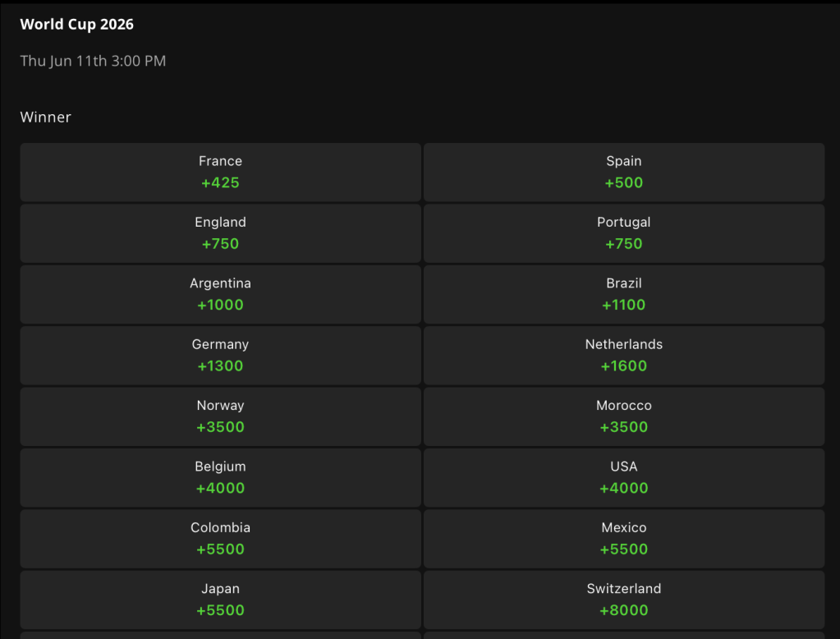Click the Winner market heading
Viewport: 840px width, 639px height.
(45, 117)
